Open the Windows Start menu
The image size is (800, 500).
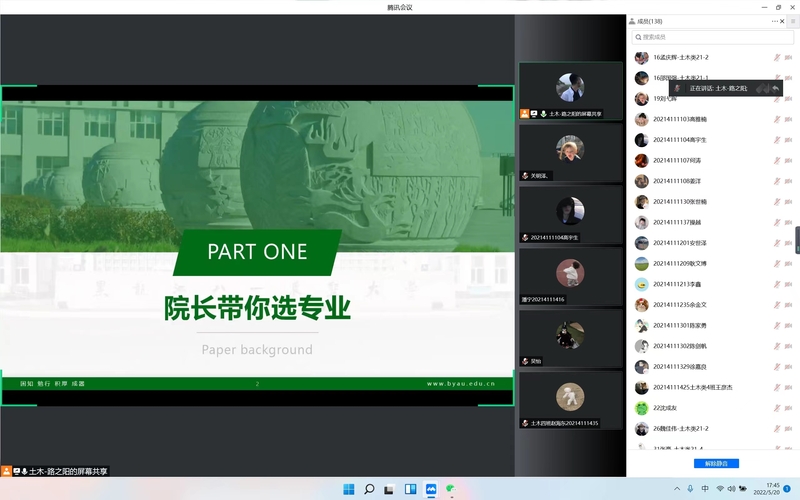[349, 489]
